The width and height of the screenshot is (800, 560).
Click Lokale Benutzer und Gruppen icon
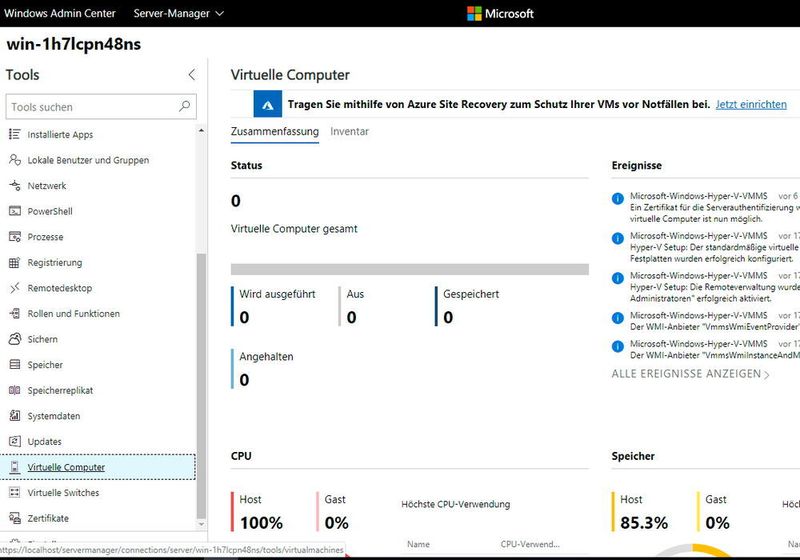coord(14,160)
